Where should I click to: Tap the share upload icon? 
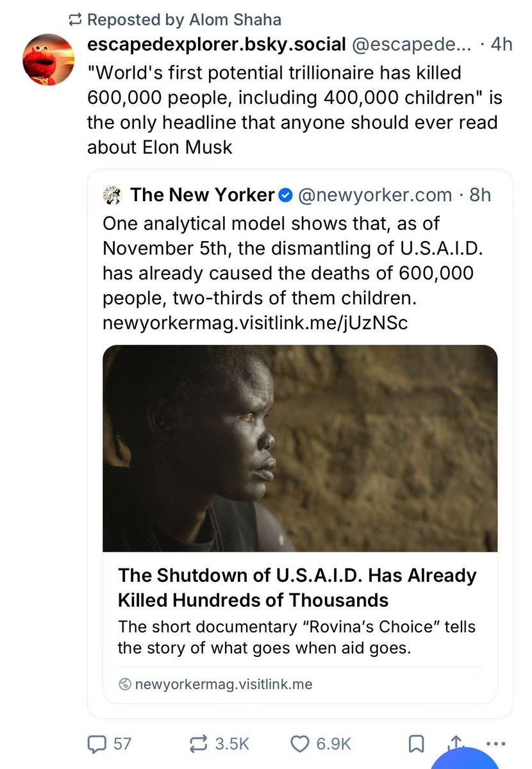point(456,742)
